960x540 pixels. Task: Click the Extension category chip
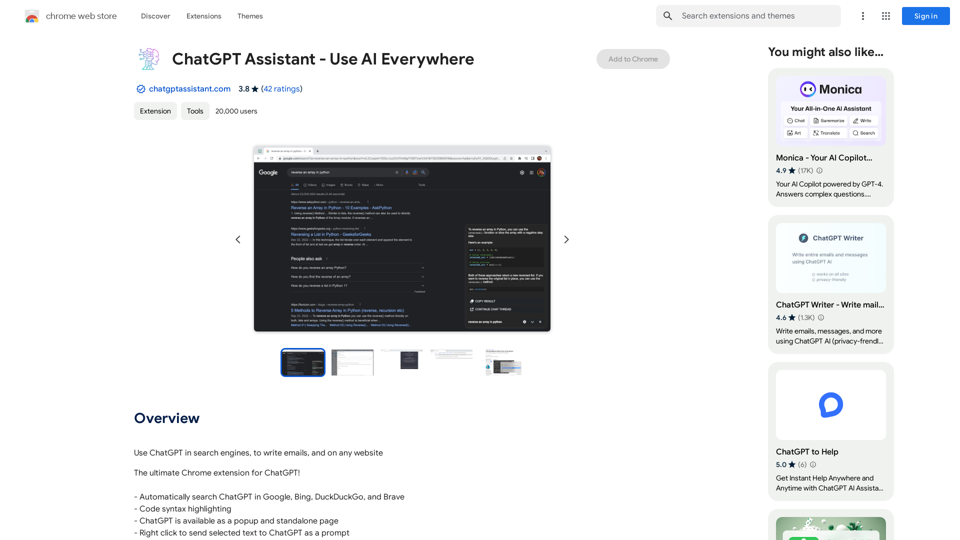tap(156, 111)
